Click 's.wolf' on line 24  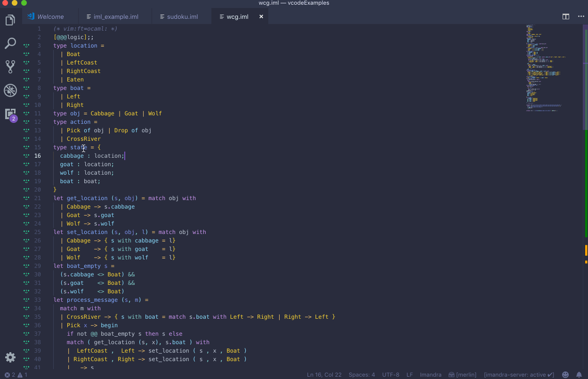coord(104,224)
